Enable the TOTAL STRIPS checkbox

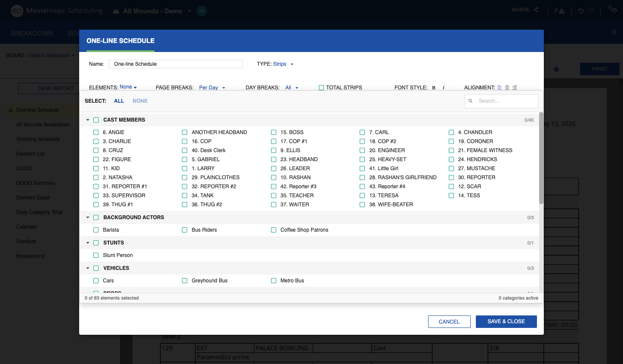pyautogui.click(x=321, y=88)
